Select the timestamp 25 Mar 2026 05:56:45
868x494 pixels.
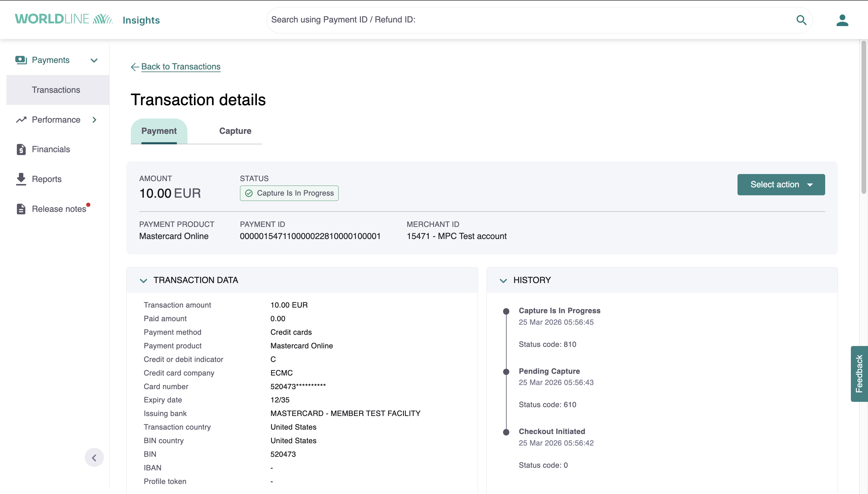556,322
